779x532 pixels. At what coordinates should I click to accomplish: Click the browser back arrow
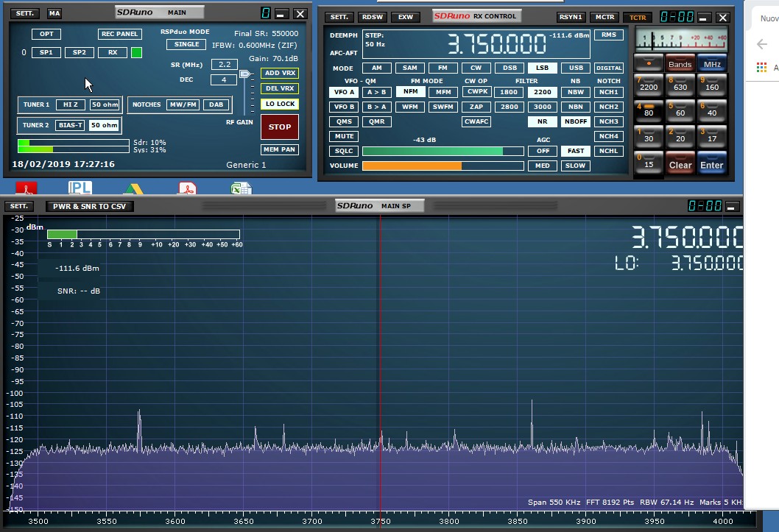(x=761, y=44)
